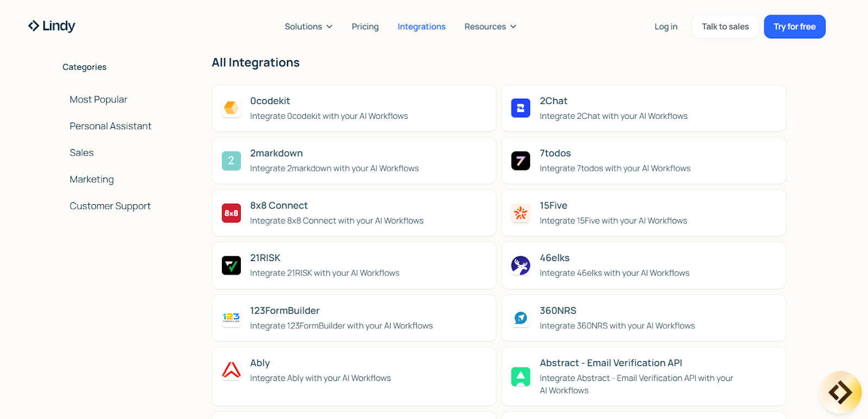868x419 pixels.
Task: Click 'Integrate 21RISK with your AI Workflows'
Action: (x=324, y=273)
